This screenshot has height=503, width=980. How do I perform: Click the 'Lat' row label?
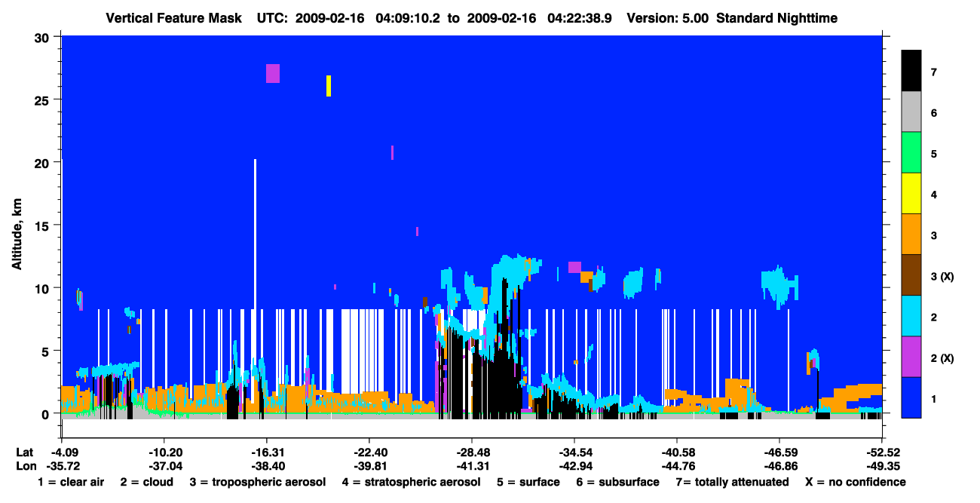click(x=24, y=452)
